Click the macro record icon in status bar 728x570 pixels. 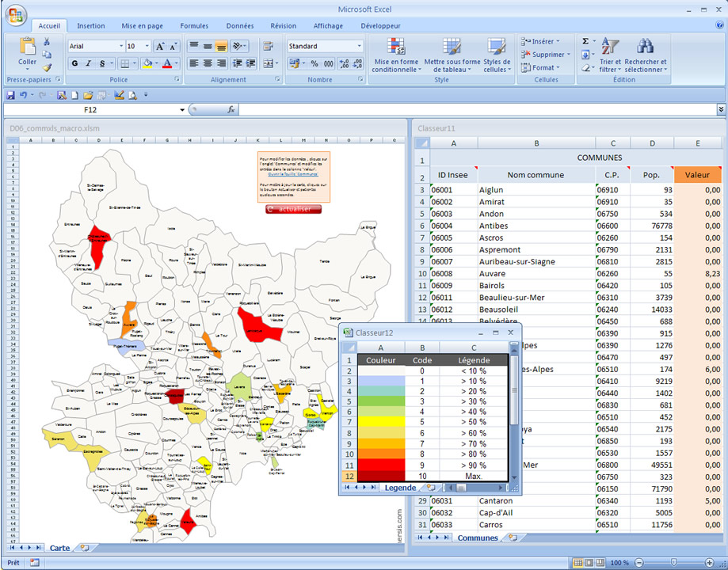click(35, 563)
